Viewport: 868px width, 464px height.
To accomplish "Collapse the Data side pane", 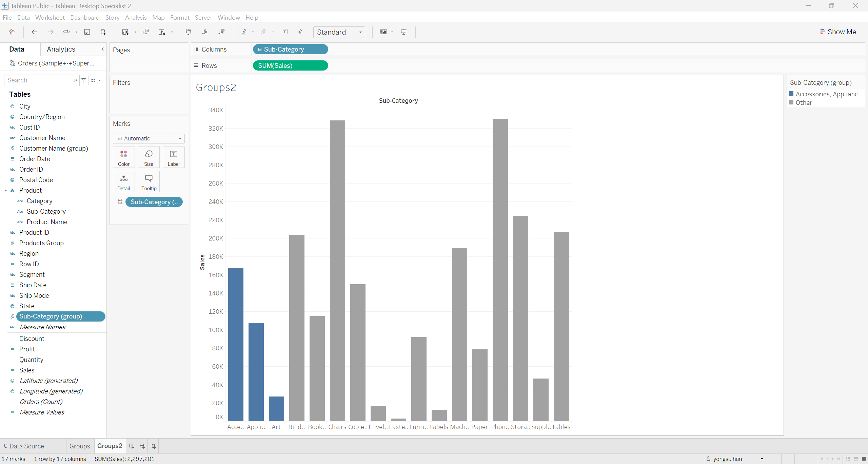I will pyautogui.click(x=103, y=49).
